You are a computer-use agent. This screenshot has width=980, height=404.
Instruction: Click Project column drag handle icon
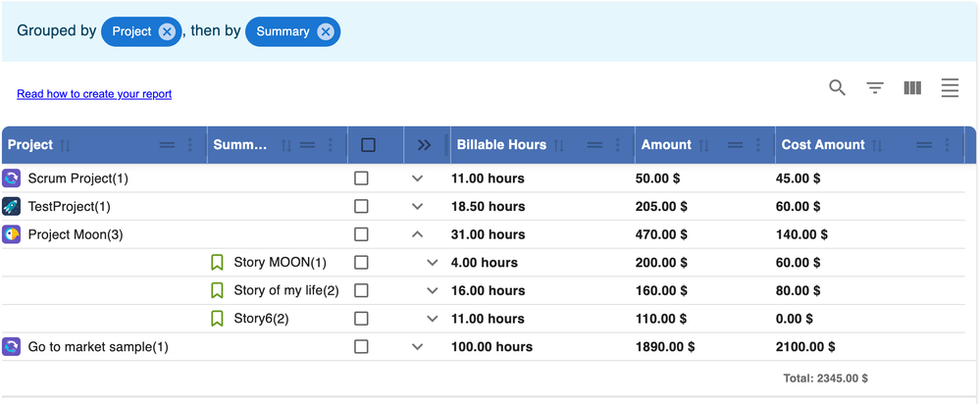point(167,145)
